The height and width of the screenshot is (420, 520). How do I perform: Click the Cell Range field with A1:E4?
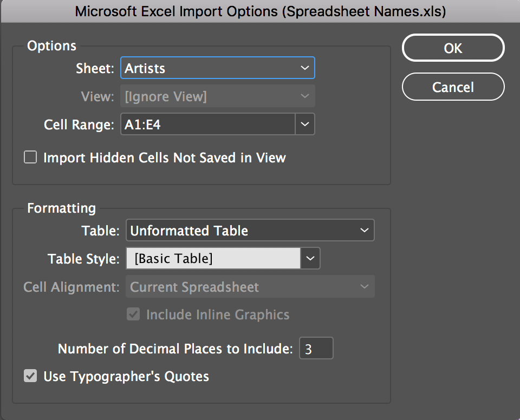click(207, 125)
